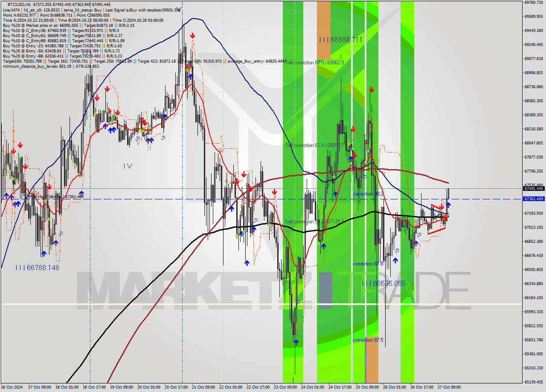Click the FSB-HighToBreak 67361.469 label
Viewport: 546px width, 392px height.
(57, 197)
